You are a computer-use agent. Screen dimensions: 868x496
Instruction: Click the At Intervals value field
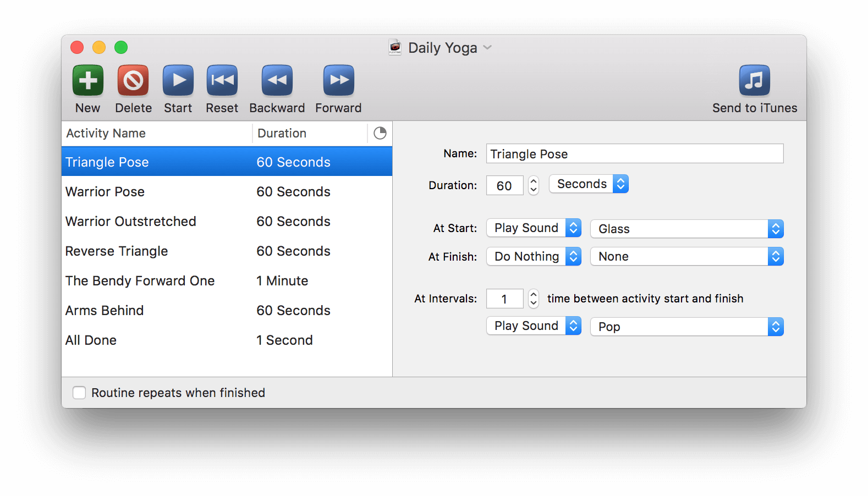[x=504, y=299]
